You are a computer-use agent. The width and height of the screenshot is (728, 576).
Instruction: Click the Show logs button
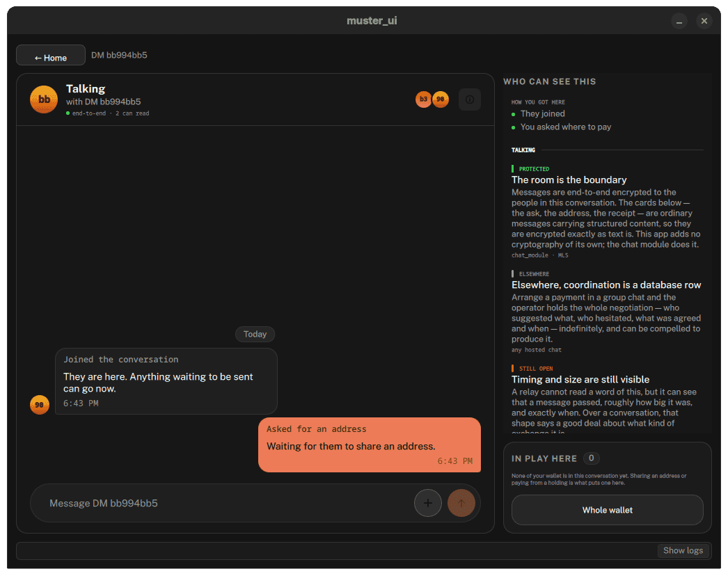(x=683, y=550)
